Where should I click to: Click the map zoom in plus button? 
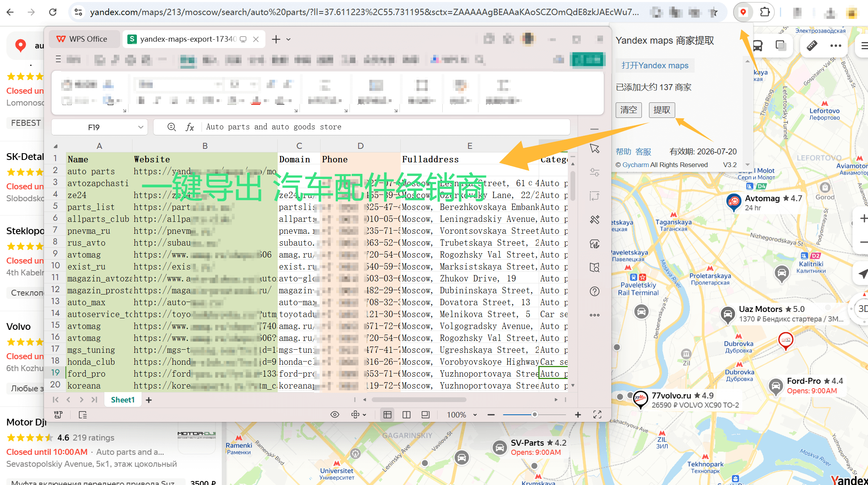coord(863,219)
